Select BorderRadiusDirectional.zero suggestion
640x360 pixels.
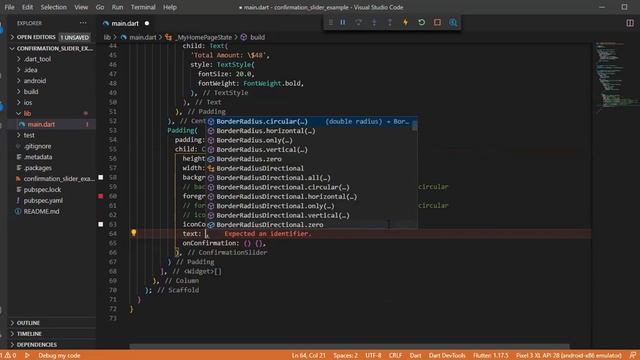[308, 225]
